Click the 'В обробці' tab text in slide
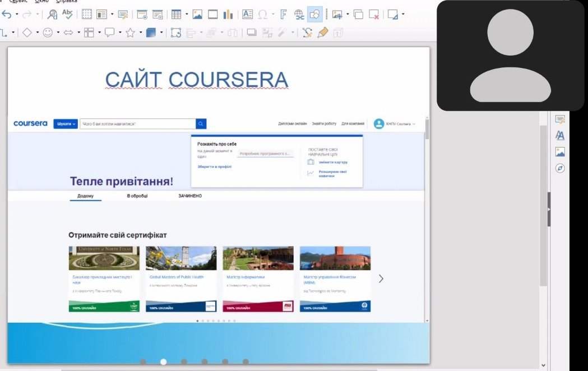Viewport: 588px width, 371px height. [137, 196]
